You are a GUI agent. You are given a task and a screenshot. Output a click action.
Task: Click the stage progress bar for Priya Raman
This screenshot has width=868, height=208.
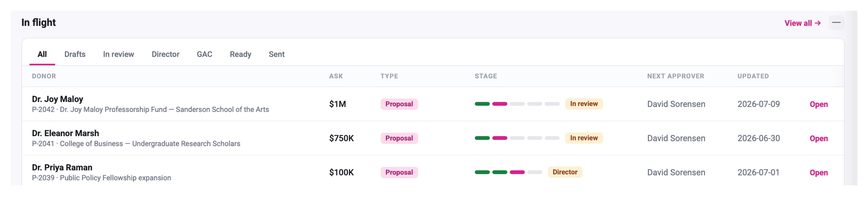508,172
